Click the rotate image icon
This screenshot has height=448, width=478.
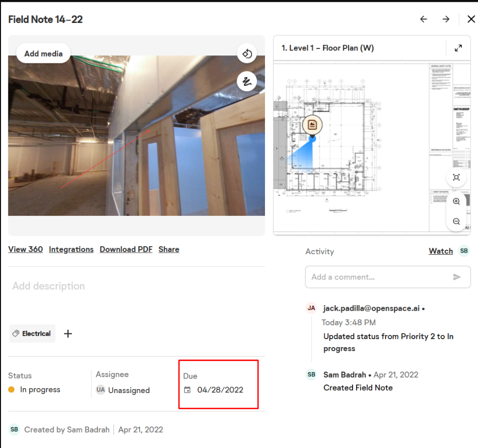pyautogui.click(x=246, y=53)
